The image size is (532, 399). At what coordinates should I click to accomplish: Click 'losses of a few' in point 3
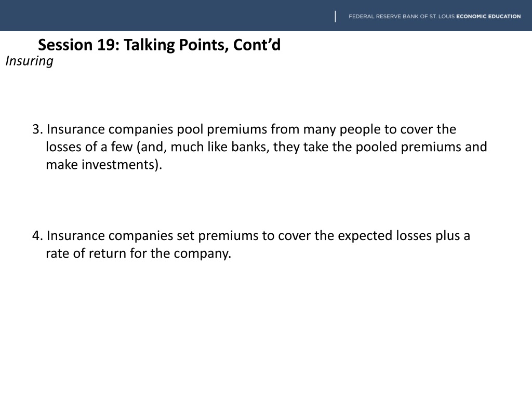(89, 147)
